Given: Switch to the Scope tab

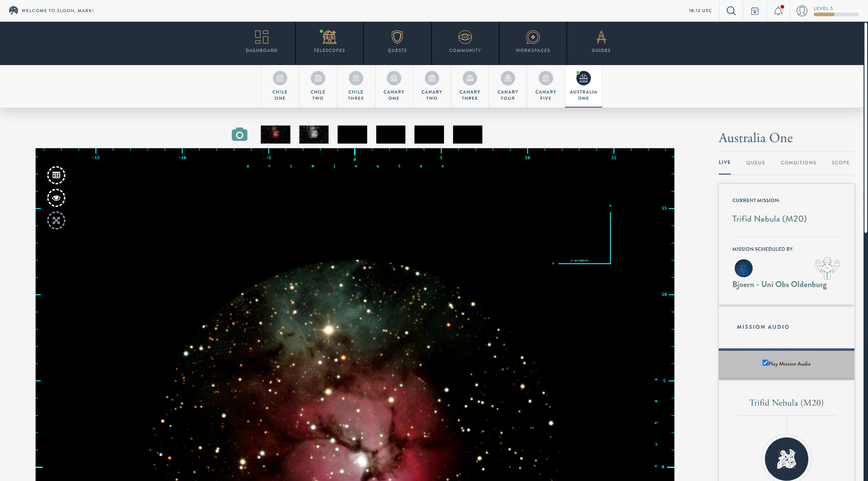Looking at the screenshot, I should (x=840, y=163).
